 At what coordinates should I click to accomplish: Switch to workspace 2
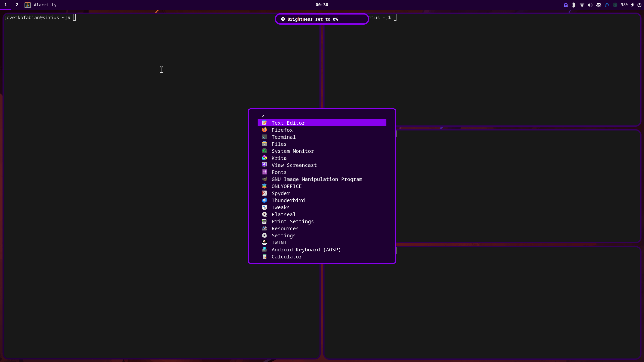17,5
